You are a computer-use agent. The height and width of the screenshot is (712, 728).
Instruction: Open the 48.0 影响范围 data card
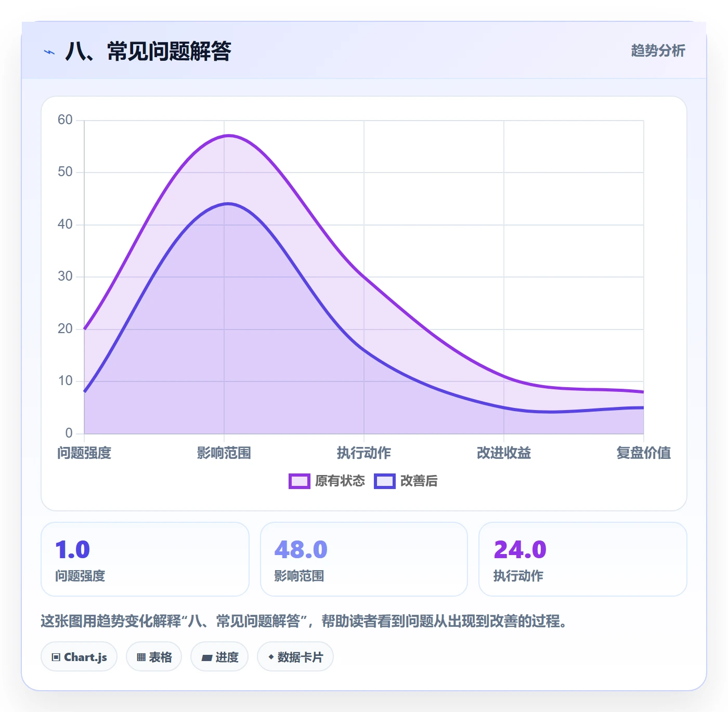(364, 559)
